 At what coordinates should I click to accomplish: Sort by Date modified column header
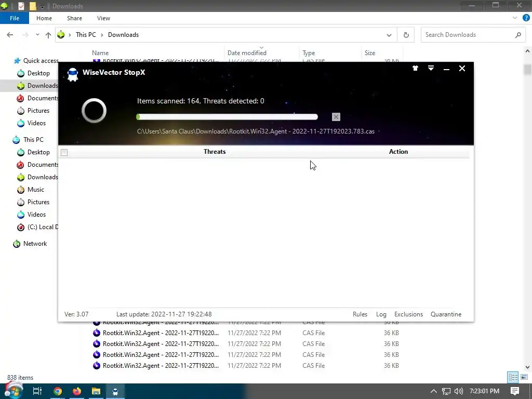[247, 53]
